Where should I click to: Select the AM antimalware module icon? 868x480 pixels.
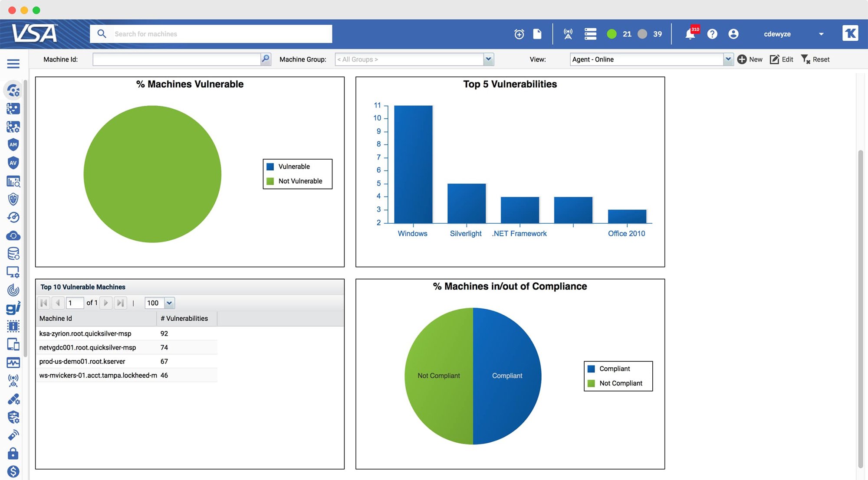(13, 145)
